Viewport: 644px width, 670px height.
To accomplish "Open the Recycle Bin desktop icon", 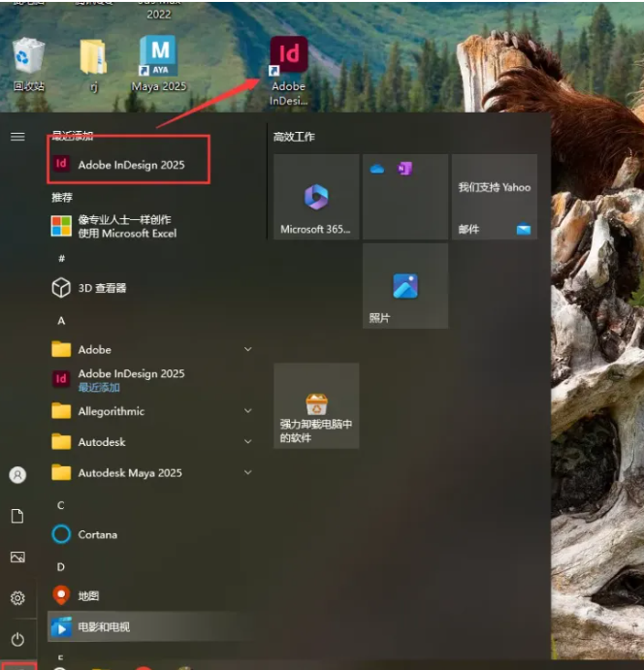I will click(29, 64).
